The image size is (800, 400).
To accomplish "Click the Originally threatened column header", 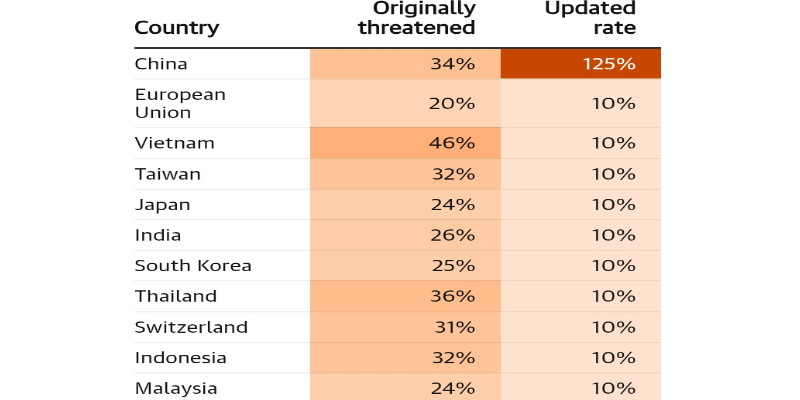I will [x=419, y=19].
